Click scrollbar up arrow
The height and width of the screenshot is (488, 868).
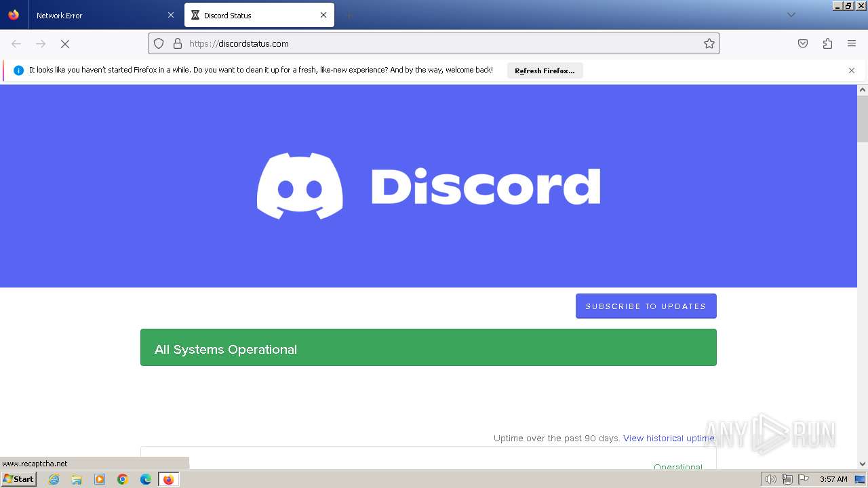click(x=863, y=89)
